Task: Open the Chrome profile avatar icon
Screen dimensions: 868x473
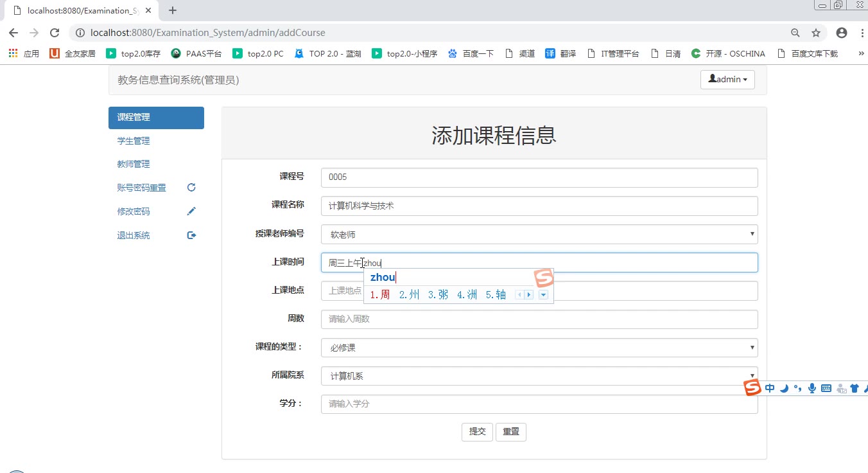Action: [842, 33]
